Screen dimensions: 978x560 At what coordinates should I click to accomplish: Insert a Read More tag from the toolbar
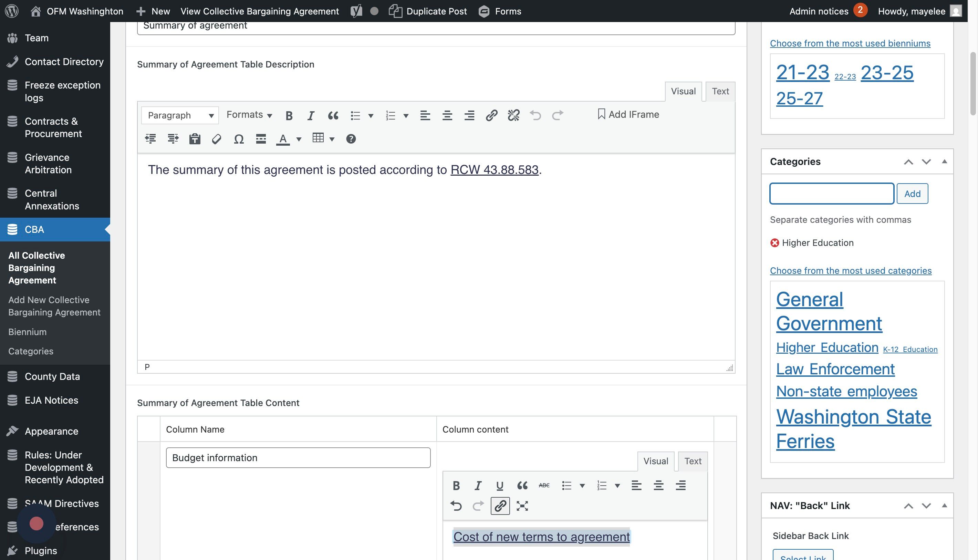(261, 139)
